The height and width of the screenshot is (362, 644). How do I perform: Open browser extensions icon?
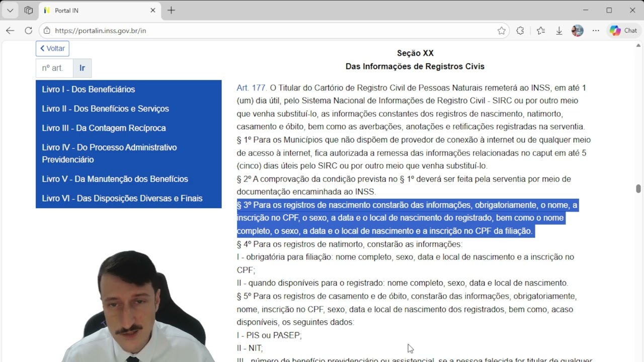[520, 31]
